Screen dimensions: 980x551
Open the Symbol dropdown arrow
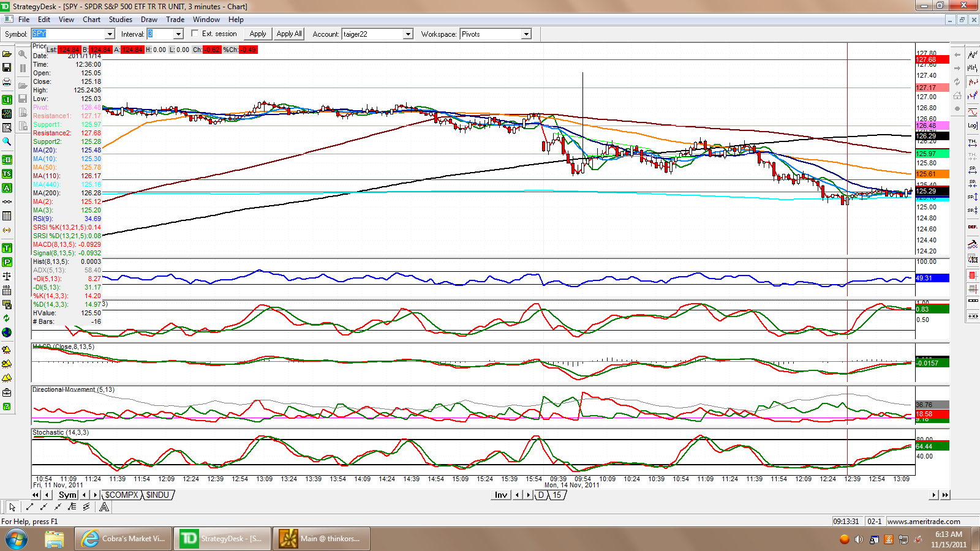[110, 34]
